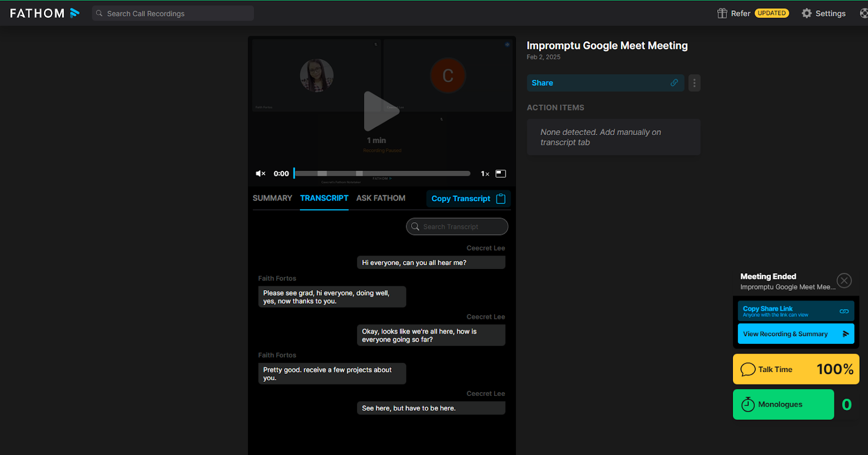Click the Search Call Recordings field
Viewport: 868px width, 455px height.
(173, 14)
